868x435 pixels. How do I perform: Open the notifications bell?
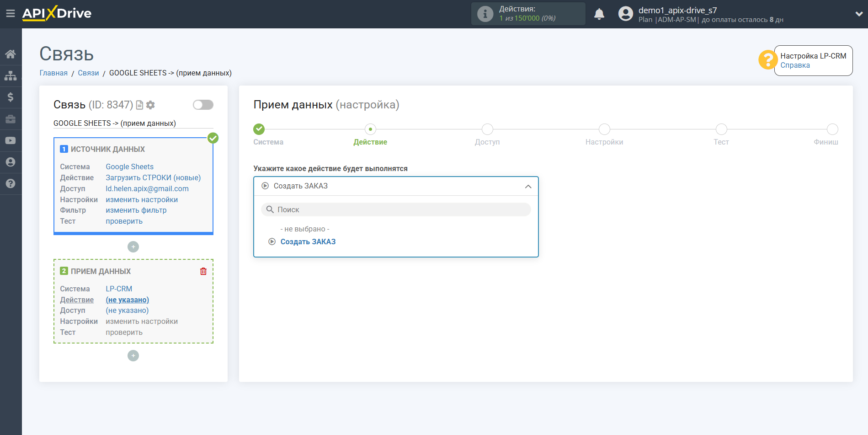click(x=599, y=14)
